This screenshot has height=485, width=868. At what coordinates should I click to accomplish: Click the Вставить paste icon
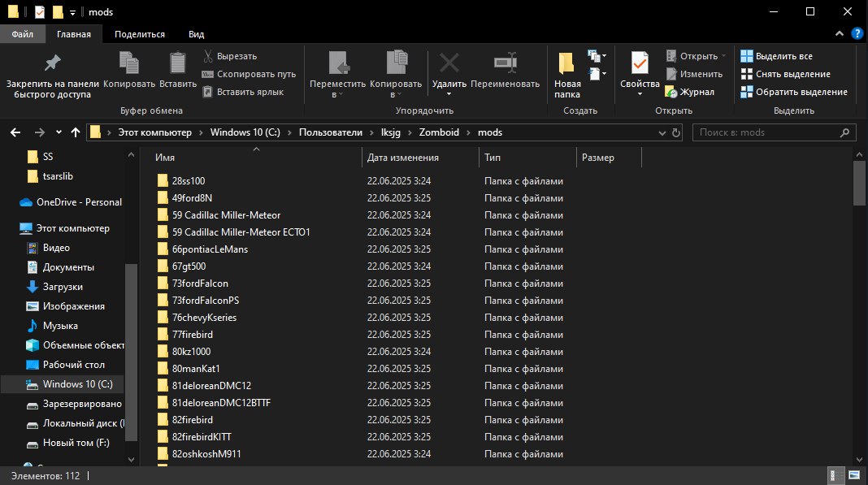pos(178,63)
